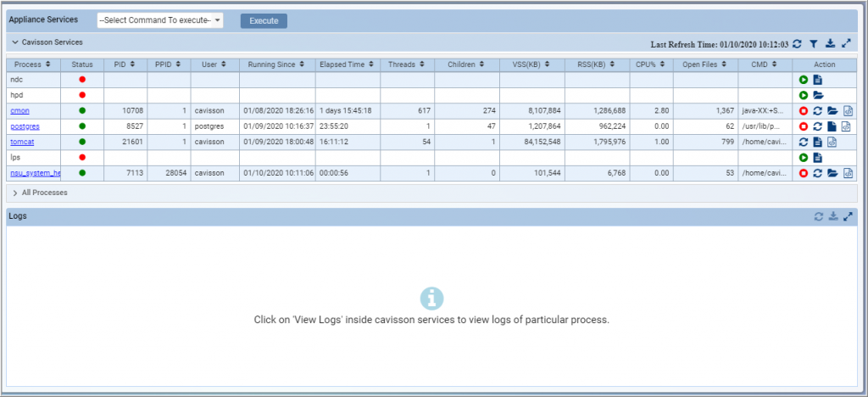The image size is (868, 397).
Task: Select the PPID value 28054
Action: click(176, 173)
